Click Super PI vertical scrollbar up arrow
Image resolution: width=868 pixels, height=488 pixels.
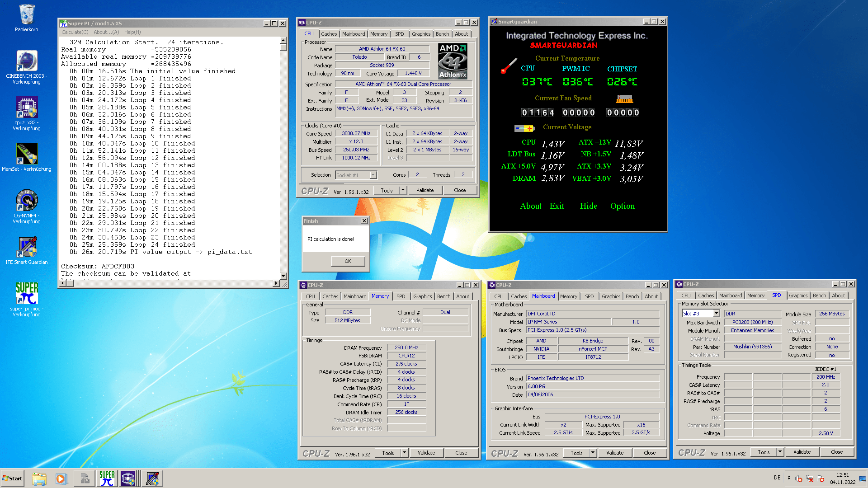pyautogui.click(x=283, y=40)
